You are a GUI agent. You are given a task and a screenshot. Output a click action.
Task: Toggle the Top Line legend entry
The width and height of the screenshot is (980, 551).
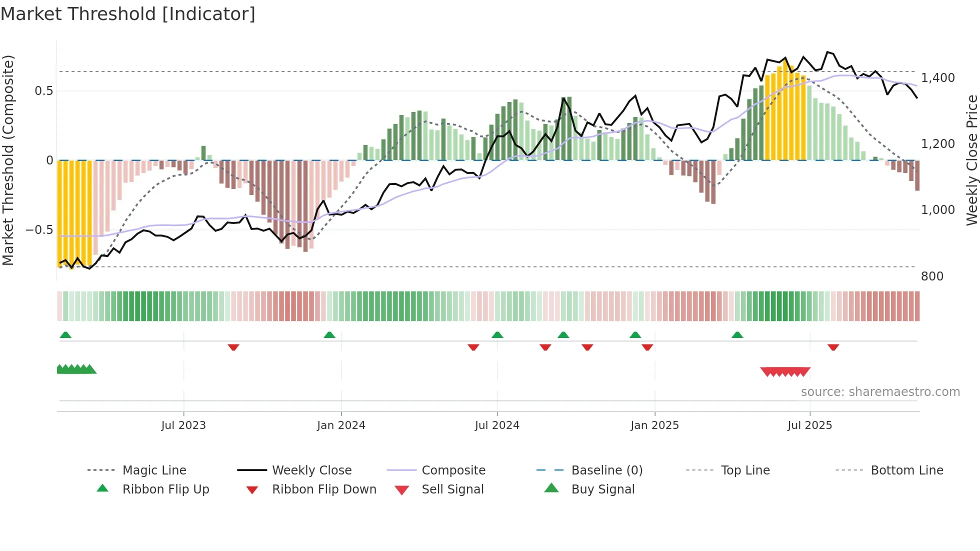point(745,470)
